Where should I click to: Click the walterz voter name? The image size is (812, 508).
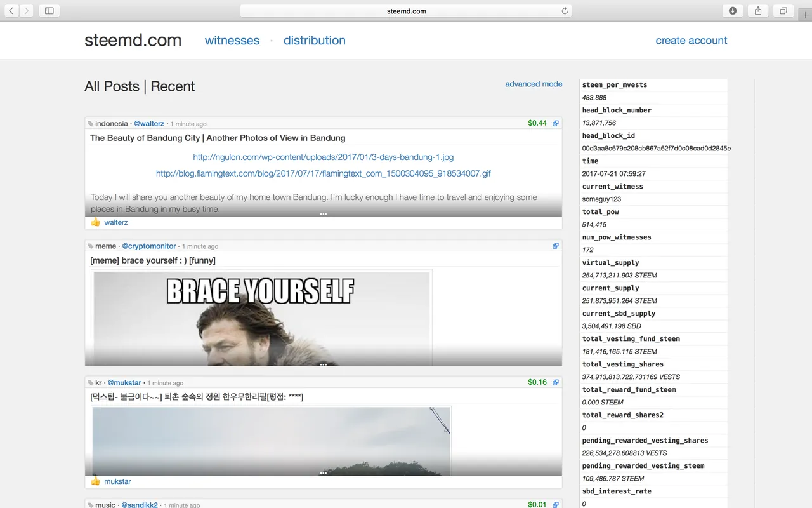(x=116, y=222)
